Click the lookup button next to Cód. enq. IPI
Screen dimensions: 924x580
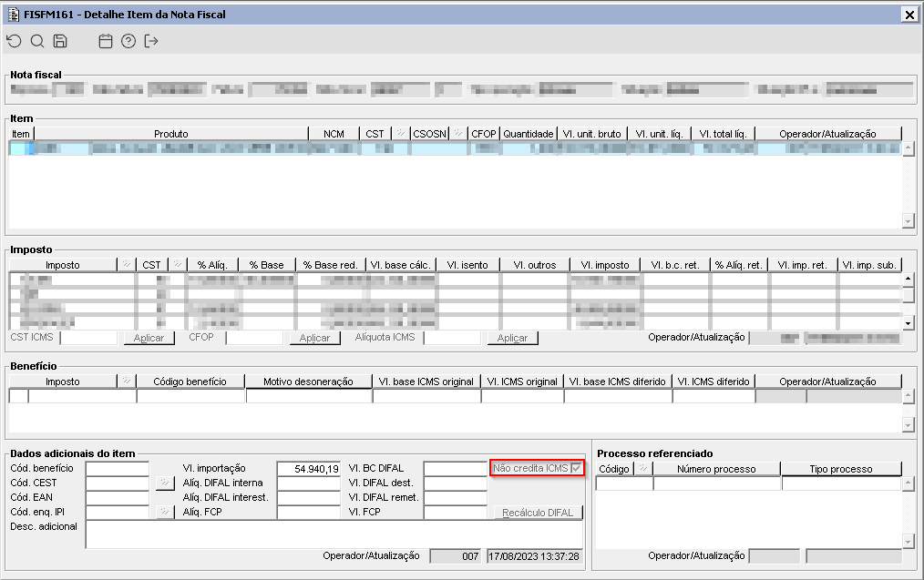click(165, 513)
